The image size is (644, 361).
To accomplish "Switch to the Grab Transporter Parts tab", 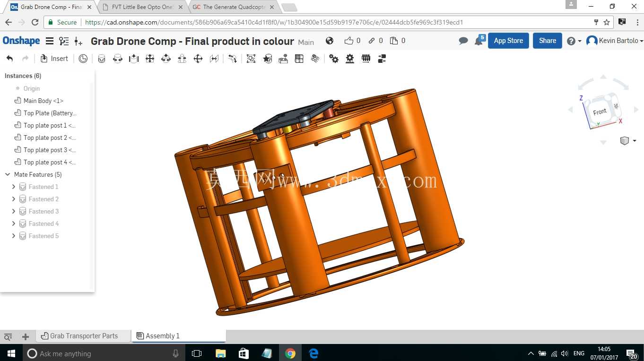I will tap(84, 336).
